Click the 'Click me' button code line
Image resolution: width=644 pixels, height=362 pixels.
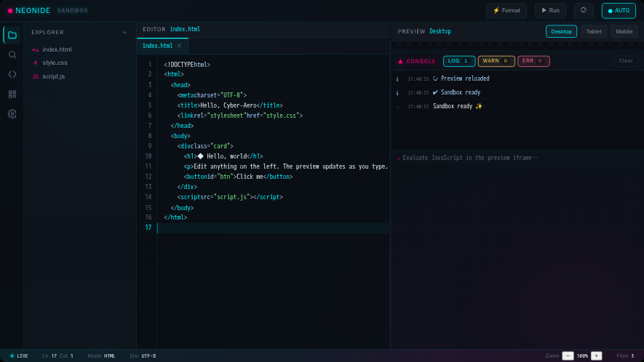pyautogui.click(x=238, y=177)
